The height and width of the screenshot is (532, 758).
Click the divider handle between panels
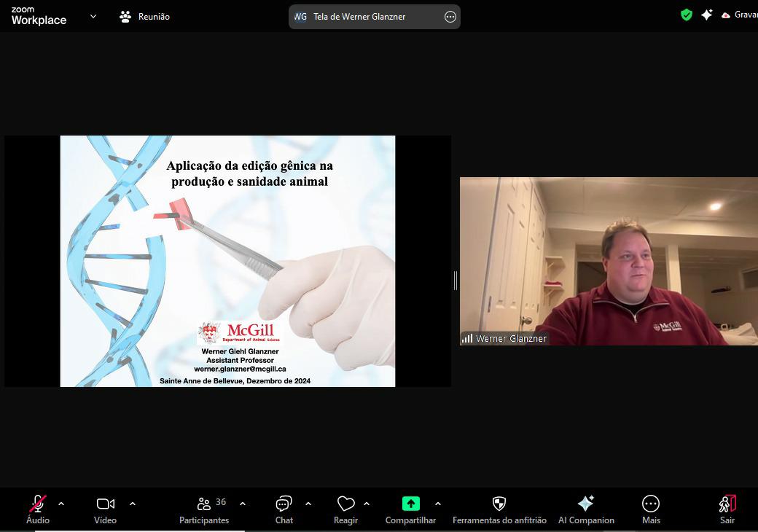pyautogui.click(x=456, y=280)
